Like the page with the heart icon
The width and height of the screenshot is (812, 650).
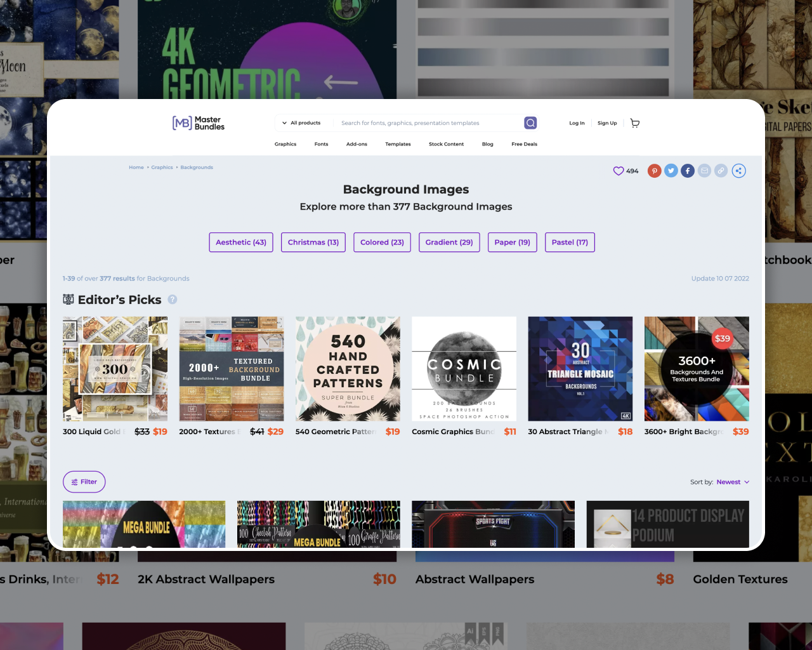(619, 171)
